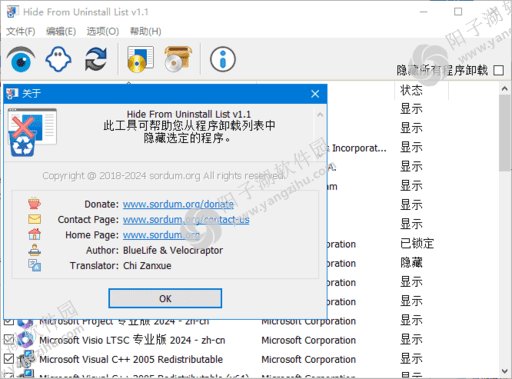Toggle checkbox for Microsoft Visio LTSC row
This screenshot has width=512, height=379.
coord(9,340)
